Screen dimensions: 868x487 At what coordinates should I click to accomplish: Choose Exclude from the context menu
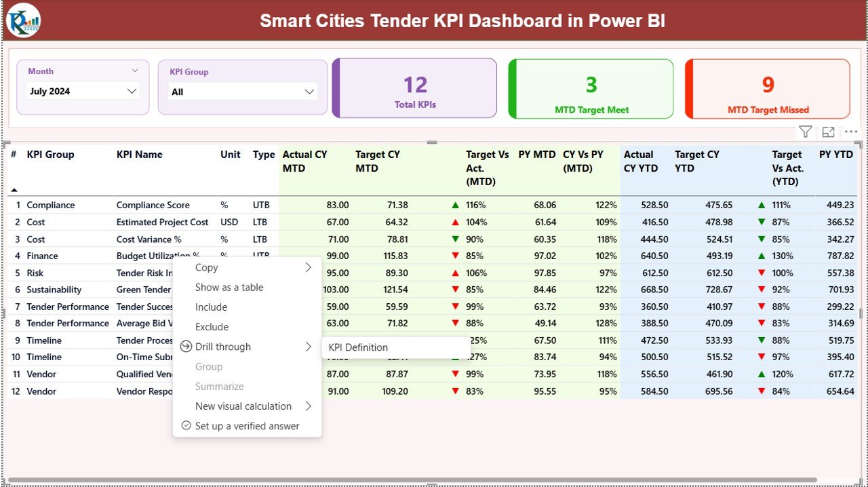click(x=212, y=327)
